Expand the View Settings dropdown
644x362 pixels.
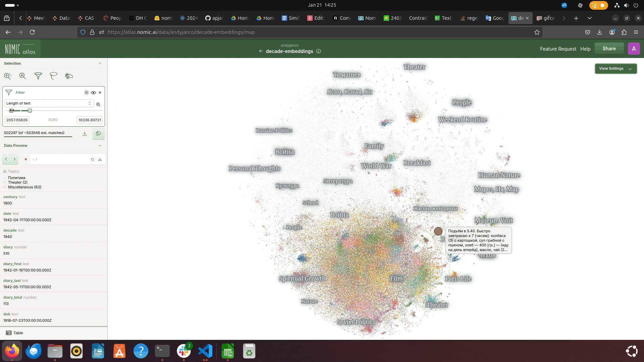pos(615,69)
